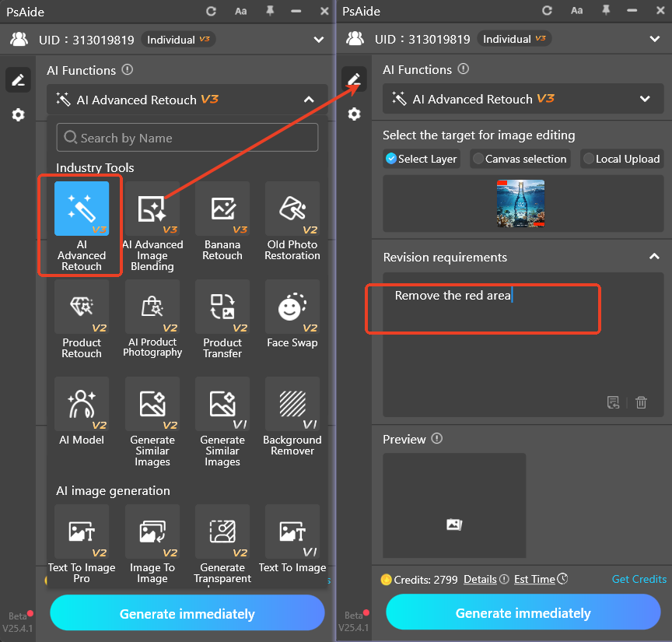Clear the revision text with the trash icon

point(641,402)
